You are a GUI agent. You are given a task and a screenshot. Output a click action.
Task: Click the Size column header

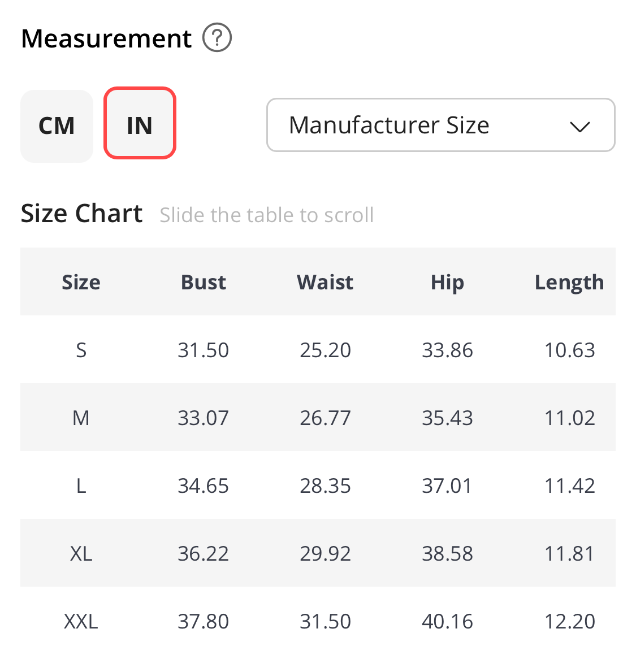pos(81,283)
